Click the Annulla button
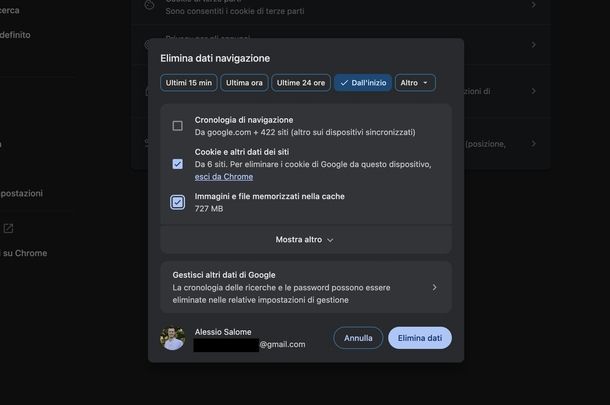 pyautogui.click(x=358, y=338)
